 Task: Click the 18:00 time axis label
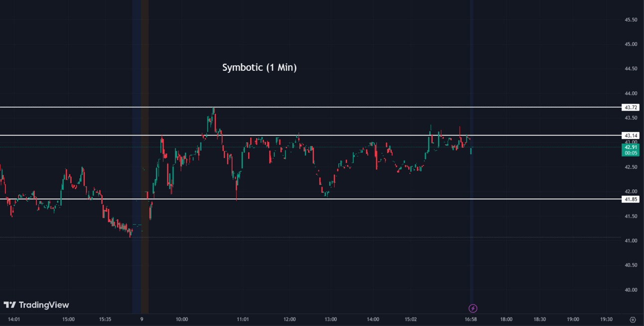[506, 320]
